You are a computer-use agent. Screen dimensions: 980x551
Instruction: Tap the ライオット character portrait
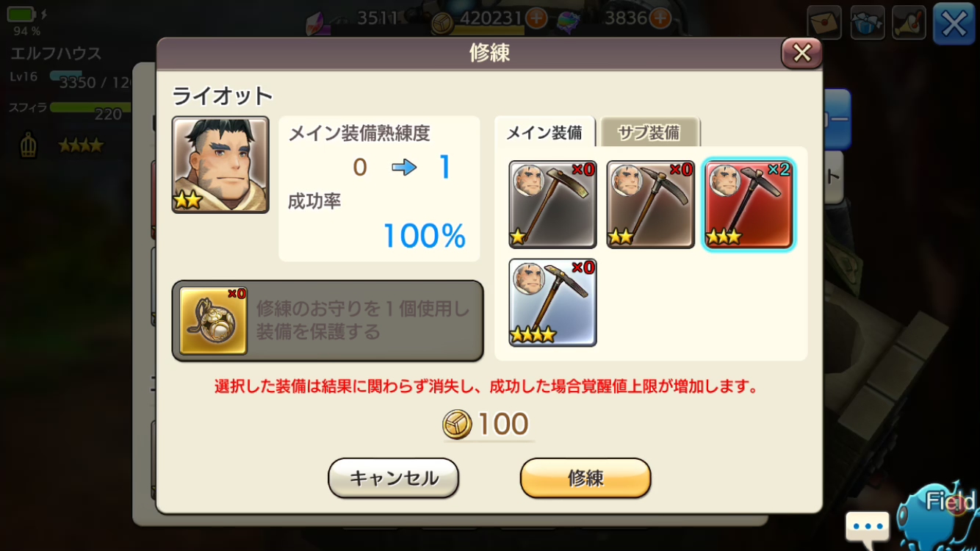[220, 165]
